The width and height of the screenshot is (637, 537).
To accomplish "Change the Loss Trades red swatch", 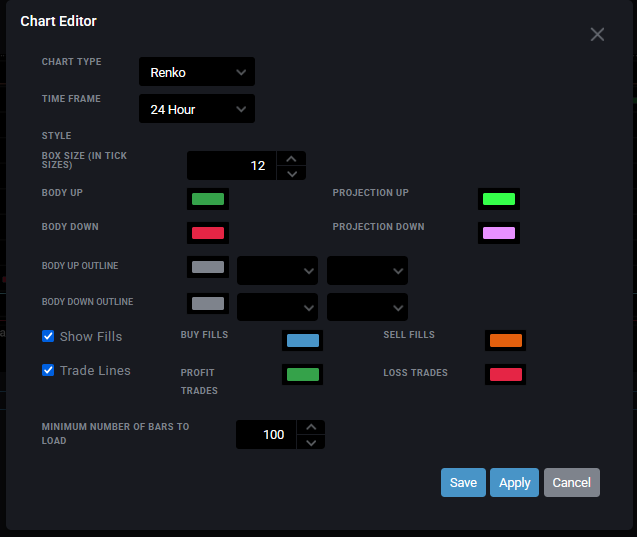I will coord(505,375).
